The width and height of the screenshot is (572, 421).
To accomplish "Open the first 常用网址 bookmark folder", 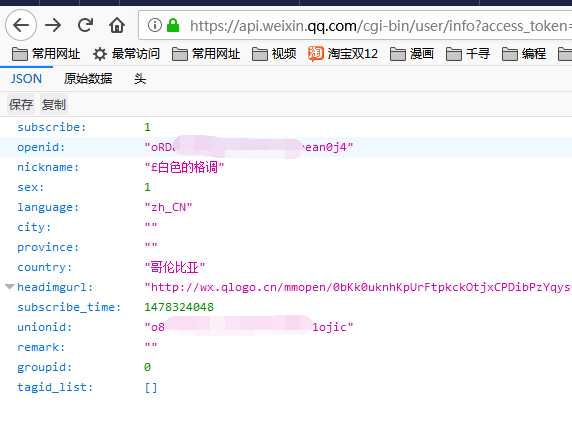I will point(46,54).
